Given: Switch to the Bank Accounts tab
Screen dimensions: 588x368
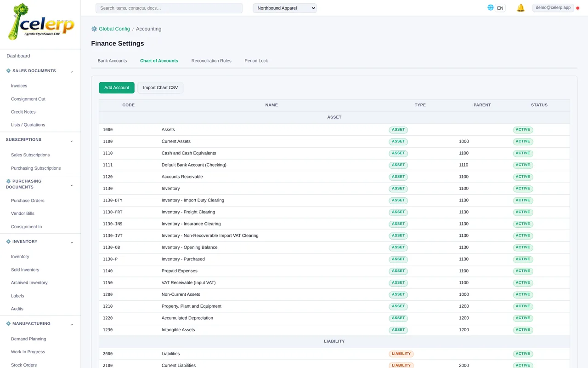Looking at the screenshot, I should [112, 61].
